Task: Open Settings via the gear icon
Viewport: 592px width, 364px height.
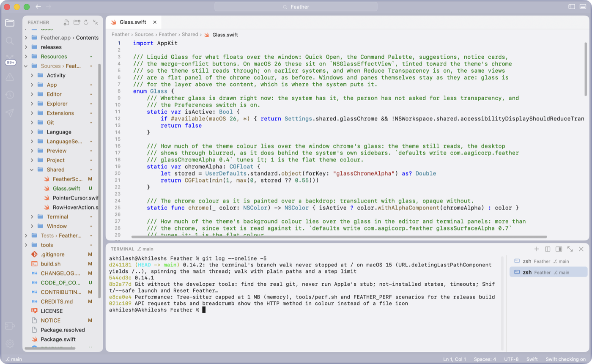Action: (x=9, y=344)
